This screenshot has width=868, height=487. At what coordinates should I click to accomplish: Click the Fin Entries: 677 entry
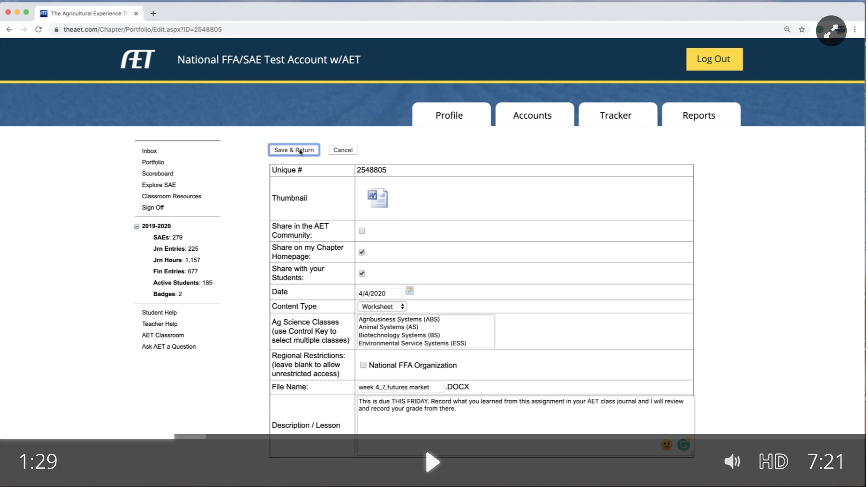click(x=175, y=271)
